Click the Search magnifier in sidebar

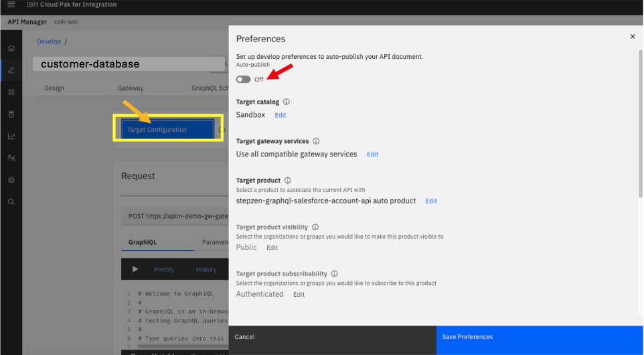coord(11,201)
